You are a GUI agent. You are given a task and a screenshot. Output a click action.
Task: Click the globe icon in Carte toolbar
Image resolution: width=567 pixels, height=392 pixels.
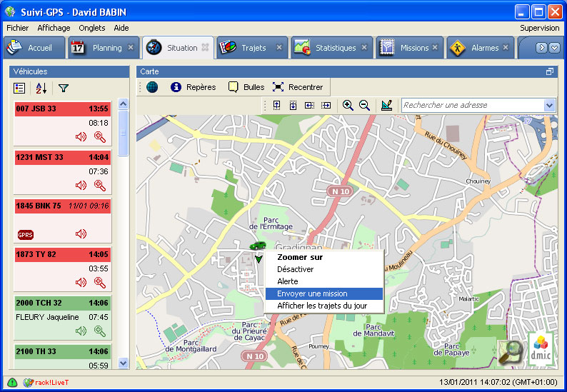pyautogui.click(x=152, y=87)
